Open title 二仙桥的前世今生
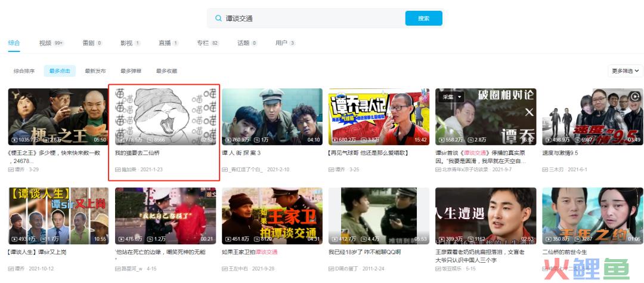Screen dimensions: 644x283 pos(565,252)
